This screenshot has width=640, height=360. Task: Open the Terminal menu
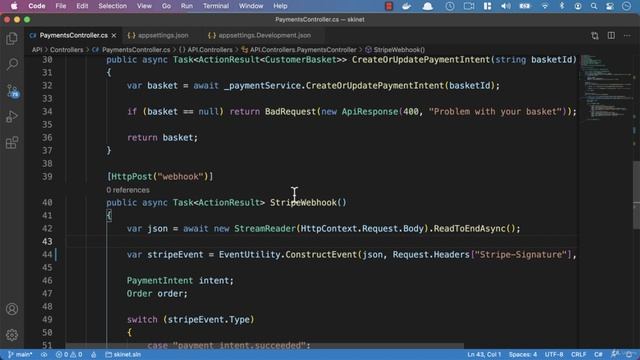coord(216,6)
